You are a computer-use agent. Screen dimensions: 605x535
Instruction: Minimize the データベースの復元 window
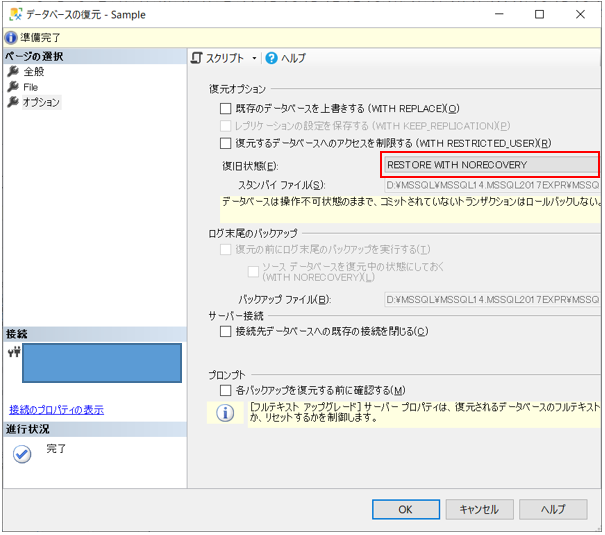click(500, 15)
